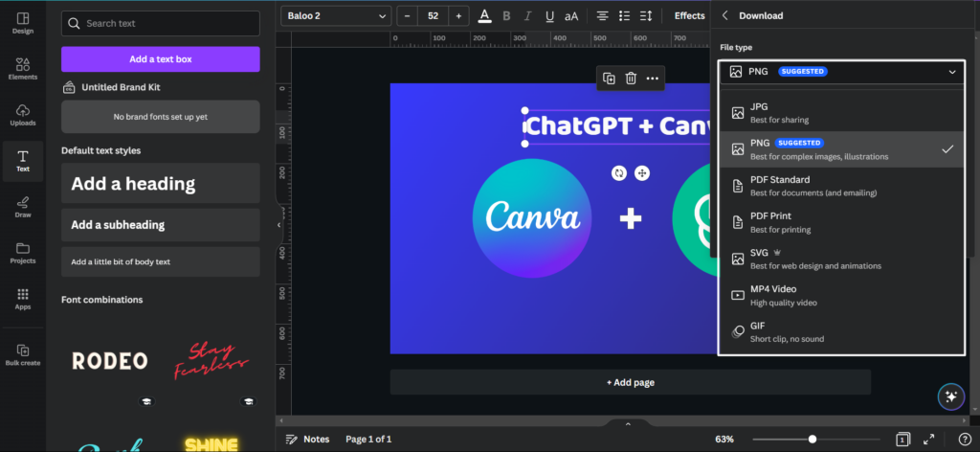The image size is (980, 452).
Task: Enter fullscreen presentation mode
Action: 928,439
